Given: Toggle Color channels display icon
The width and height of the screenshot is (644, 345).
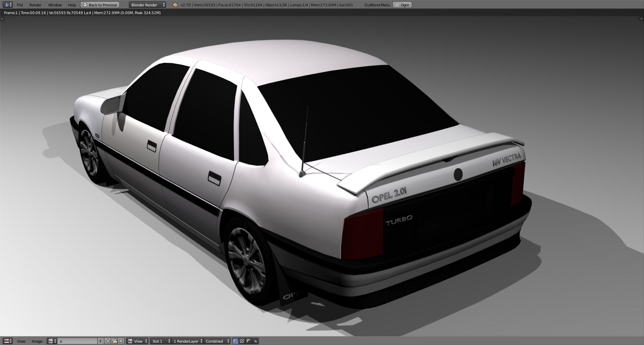Looking at the screenshot, I should pyautogui.click(x=242, y=341).
